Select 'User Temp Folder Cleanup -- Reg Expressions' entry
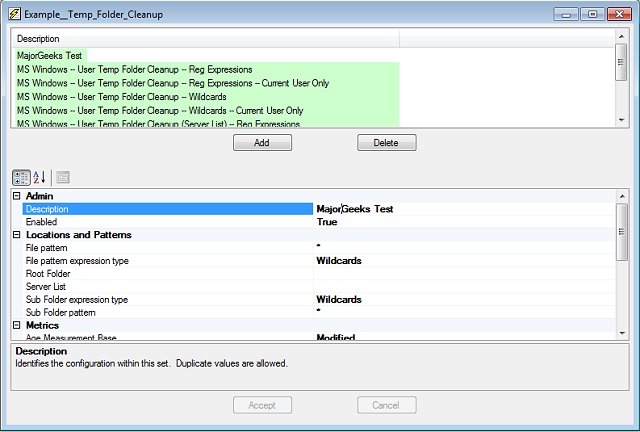 [x=207, y=69]
